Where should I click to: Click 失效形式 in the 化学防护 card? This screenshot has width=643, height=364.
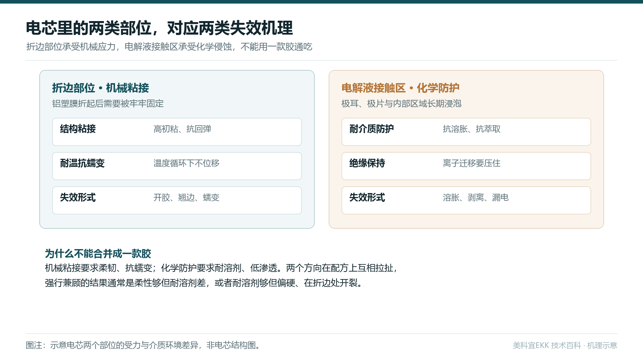coord(367,197)
